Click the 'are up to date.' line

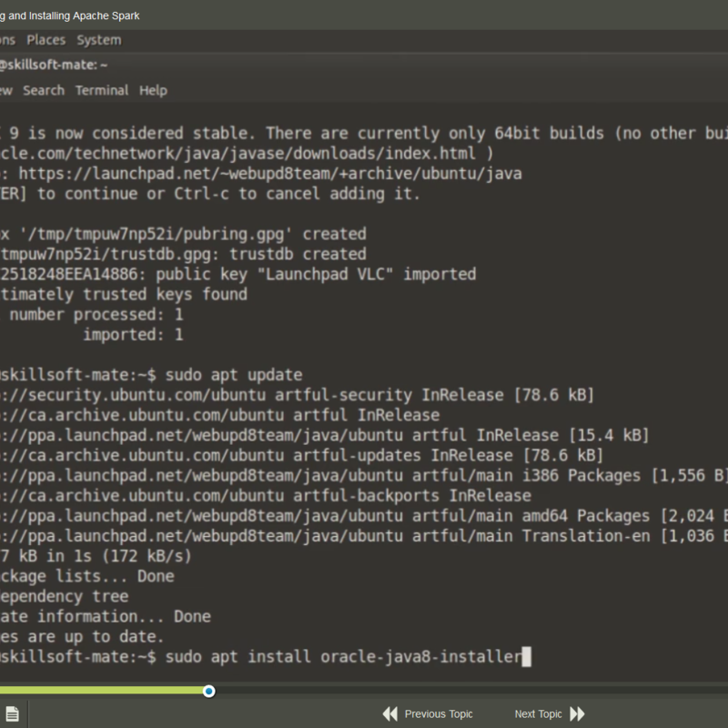tap(82, 636)
